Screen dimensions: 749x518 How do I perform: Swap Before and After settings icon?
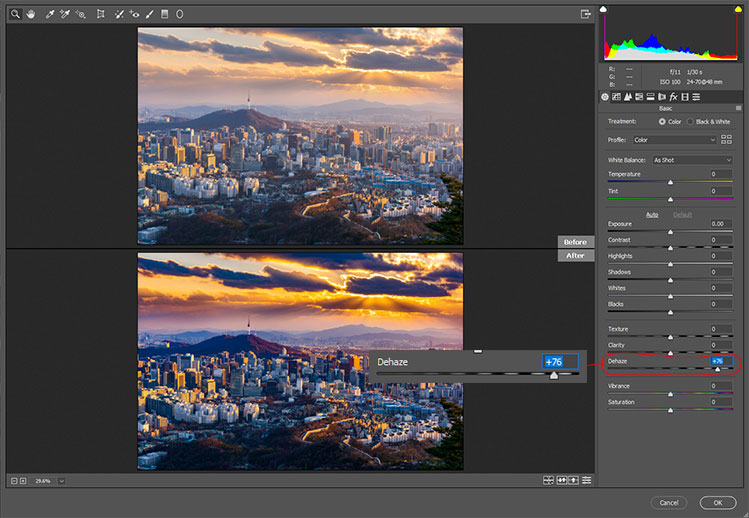click(x=561, y=480)
